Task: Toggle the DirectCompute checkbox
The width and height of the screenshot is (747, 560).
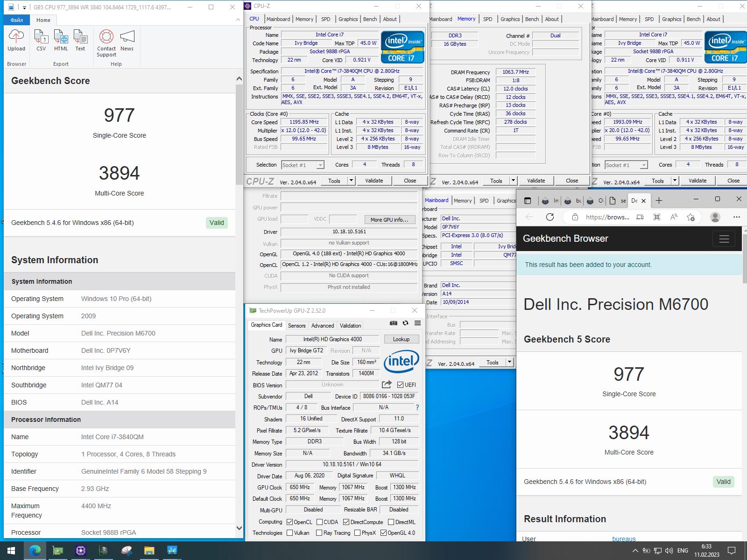Action: pos(346,522)
